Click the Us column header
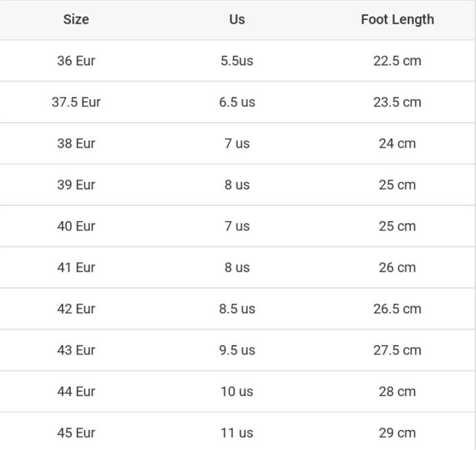 point(237,20)
